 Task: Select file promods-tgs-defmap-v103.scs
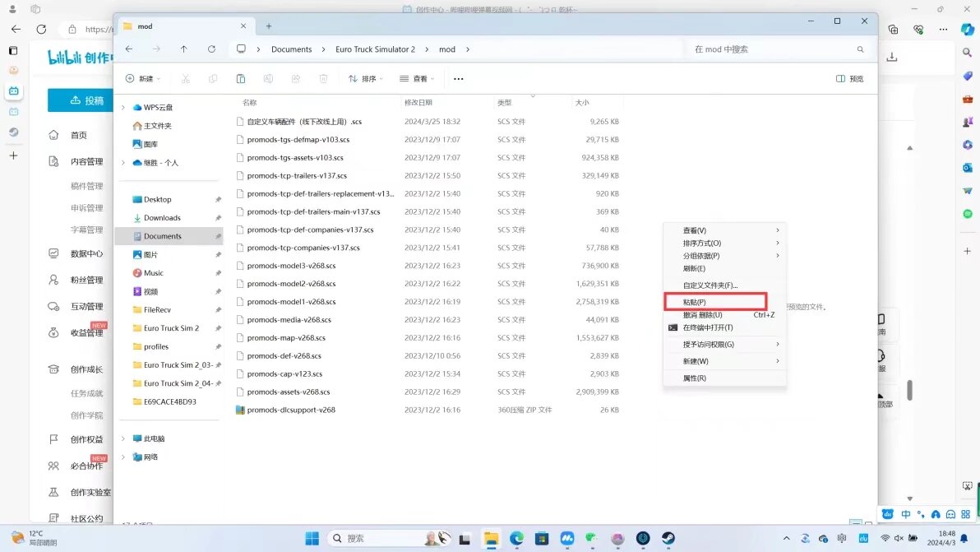[x=298, y=139]
